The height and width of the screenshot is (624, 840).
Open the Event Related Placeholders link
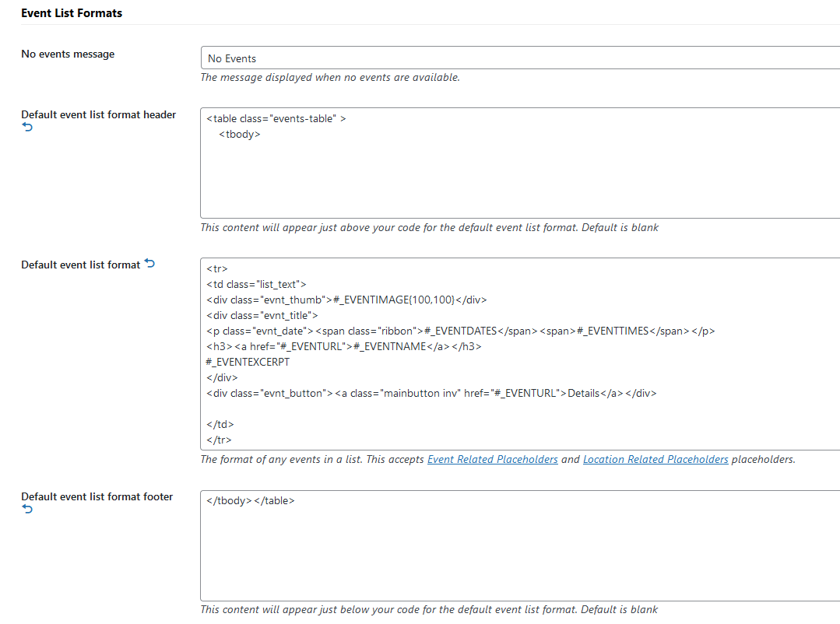point(492,460)
